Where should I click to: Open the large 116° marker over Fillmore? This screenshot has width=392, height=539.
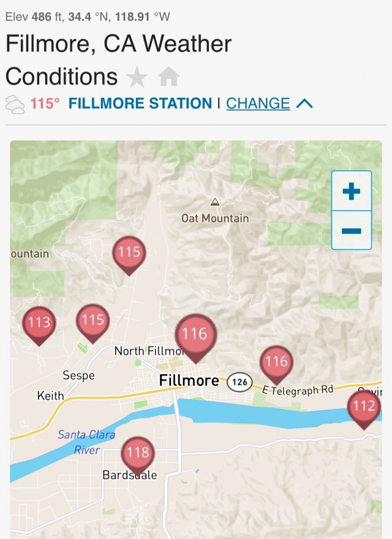(x=195, y=334)
